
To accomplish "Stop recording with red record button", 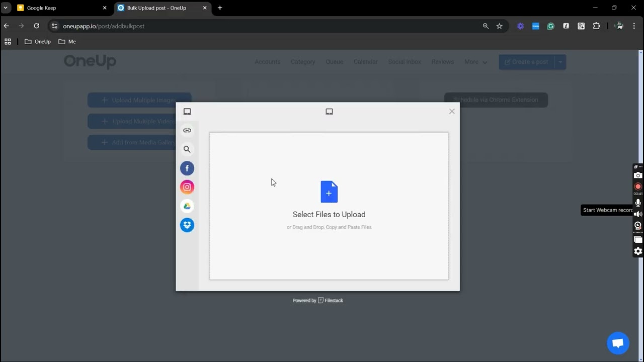I will tap(638, 187).
